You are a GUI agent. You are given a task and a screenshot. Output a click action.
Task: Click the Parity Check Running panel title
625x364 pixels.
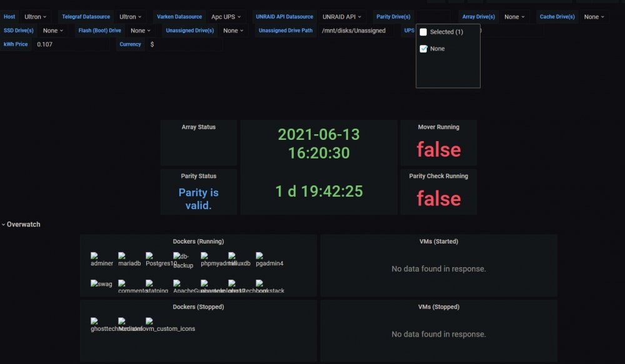(x=439, y=176)
